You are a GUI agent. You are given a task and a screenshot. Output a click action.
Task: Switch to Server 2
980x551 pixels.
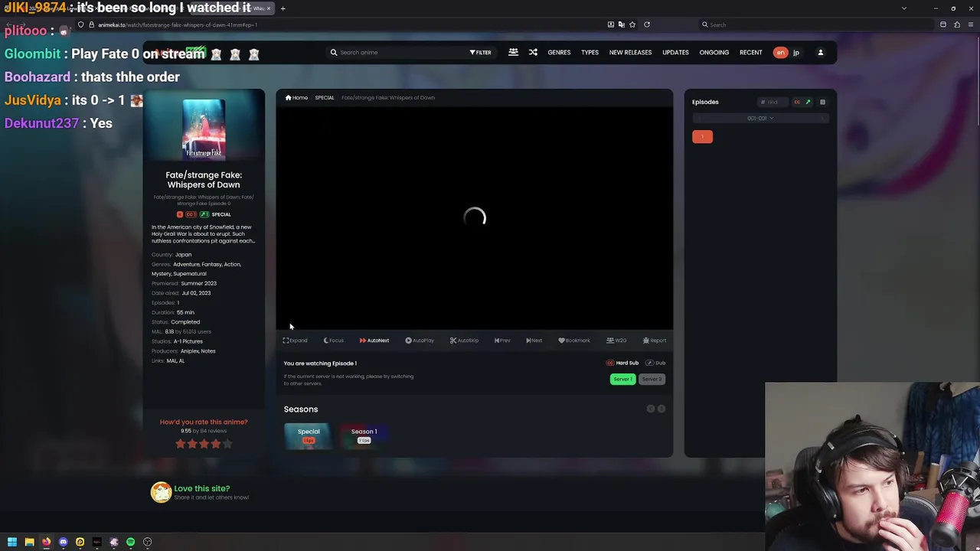(652, 379)
